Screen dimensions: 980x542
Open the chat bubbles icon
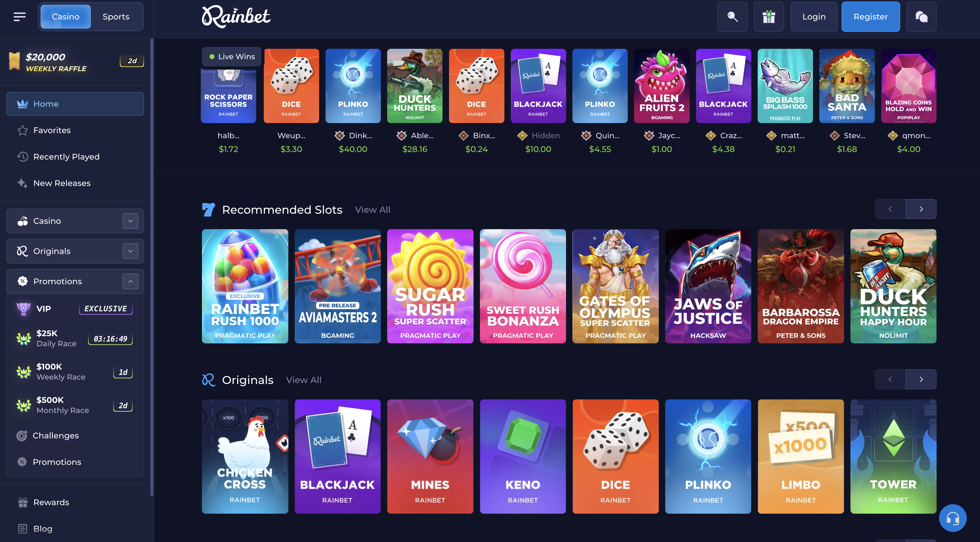[922, 17]
